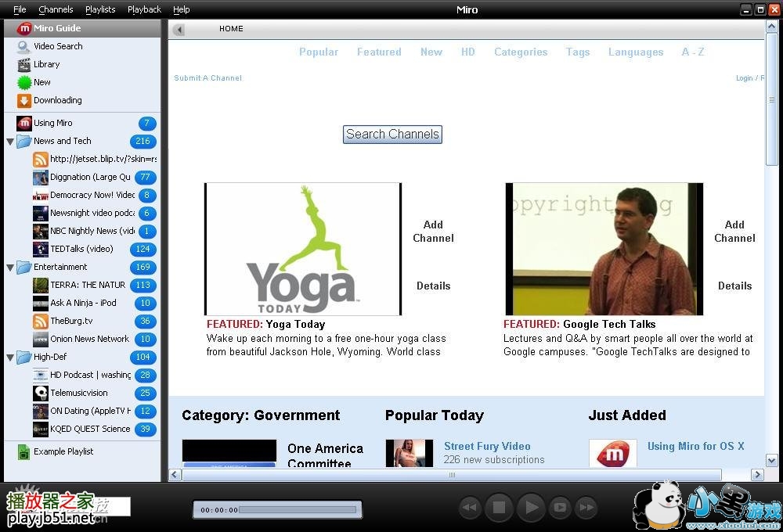
Task: Select Newsnight video podcast channel
Action: tap(95, 213)
